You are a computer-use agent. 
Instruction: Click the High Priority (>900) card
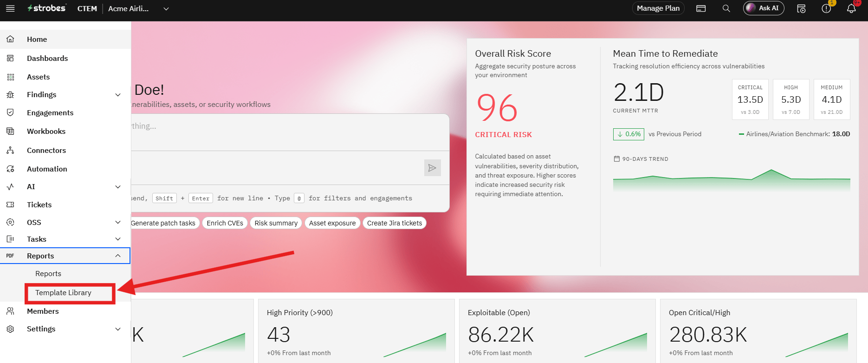pos(356,331)
